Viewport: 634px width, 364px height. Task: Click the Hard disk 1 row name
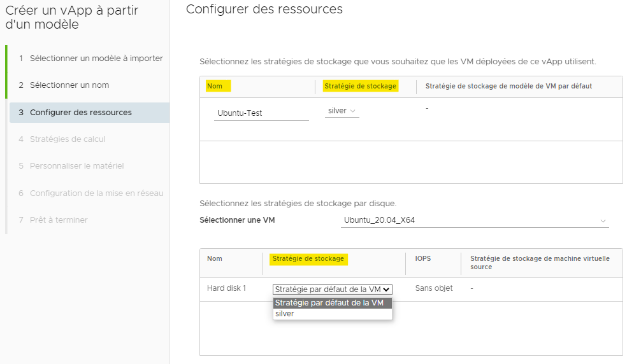[x=226, y=288]
